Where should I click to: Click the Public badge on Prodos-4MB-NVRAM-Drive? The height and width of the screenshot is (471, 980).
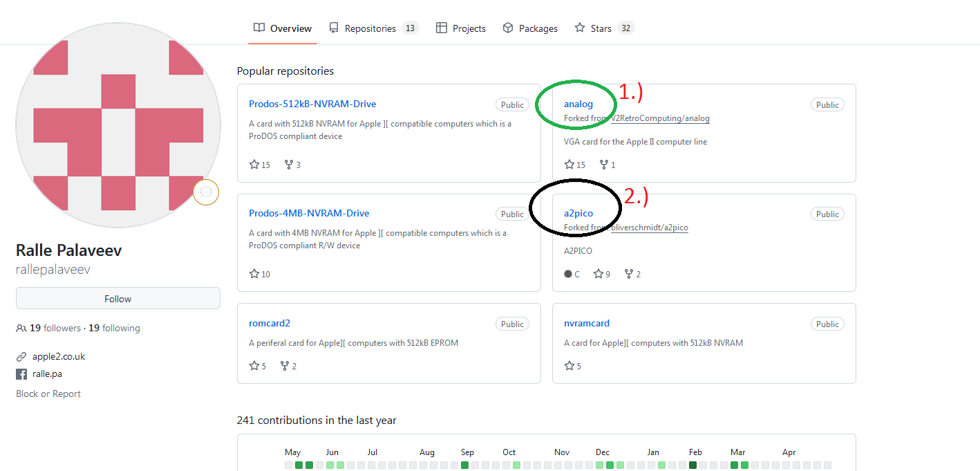512,214
